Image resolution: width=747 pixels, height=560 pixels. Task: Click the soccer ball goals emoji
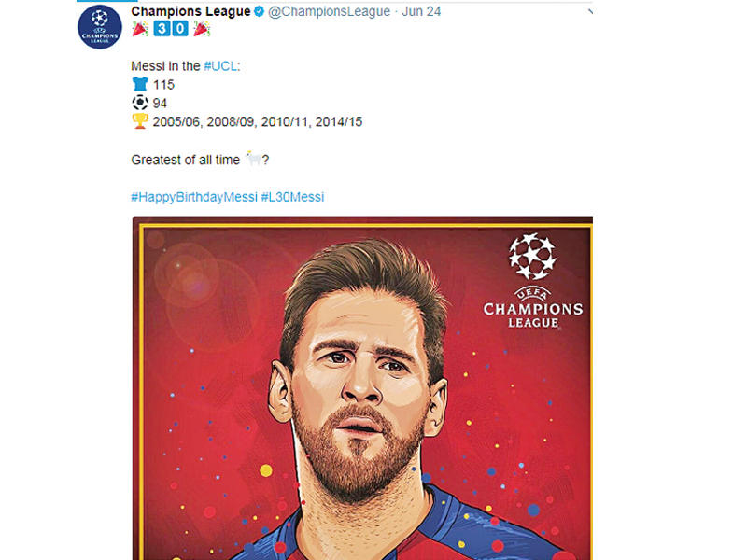tap(139, 103)
